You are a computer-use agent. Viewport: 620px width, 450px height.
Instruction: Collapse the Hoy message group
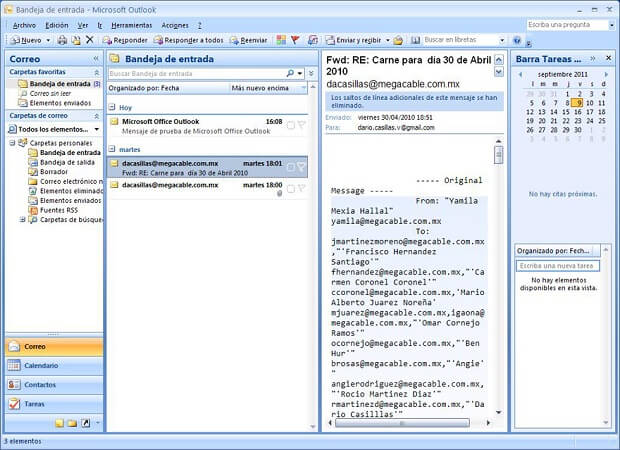pyautogui.click(x=112, y=107)
